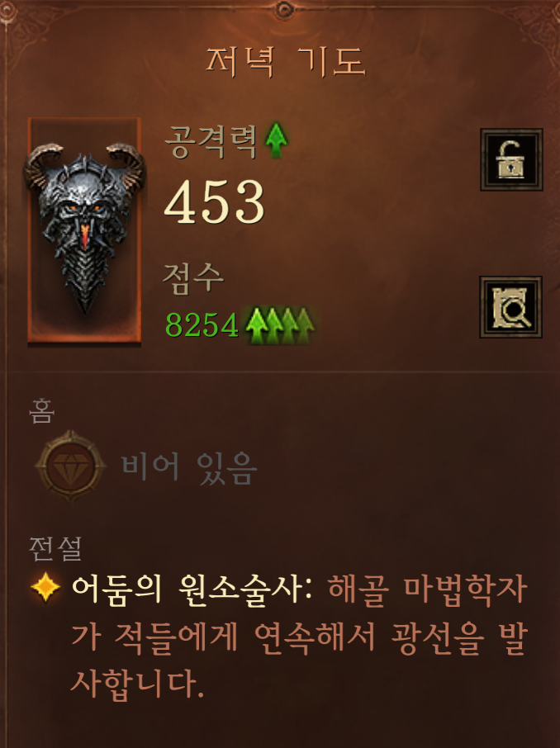
Task: Click green upgrade arrow beside 공격력
Action: click(x=276, y=140)
